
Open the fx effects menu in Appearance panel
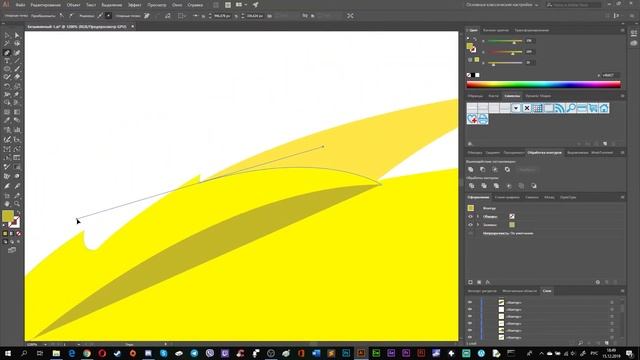click(488, 282)
